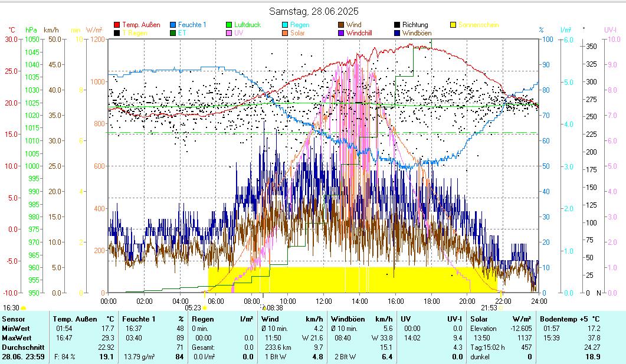The image size is (626, 364).
Task: Click the yellow Sonnenschein legend square
Action: (453, 25)
